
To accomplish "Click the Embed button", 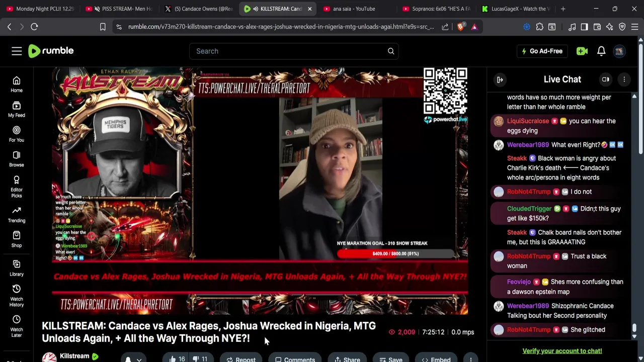I will point(436,359).
